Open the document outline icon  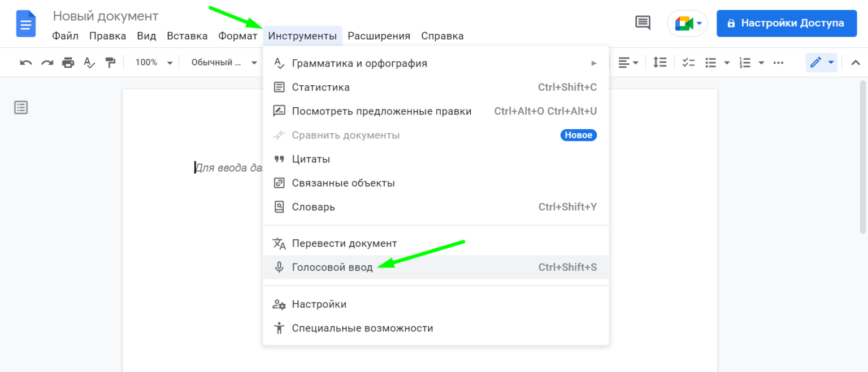[21, 107]
